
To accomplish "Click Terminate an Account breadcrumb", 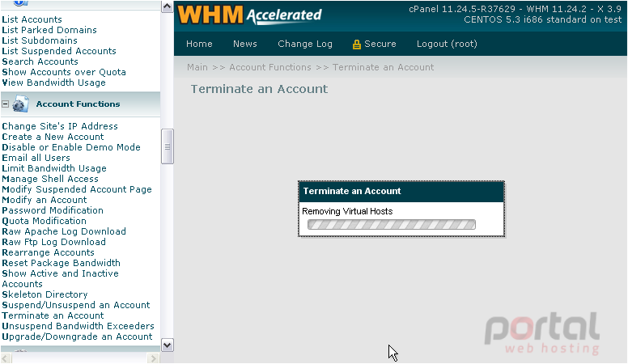I will click(x=384, y=67).
